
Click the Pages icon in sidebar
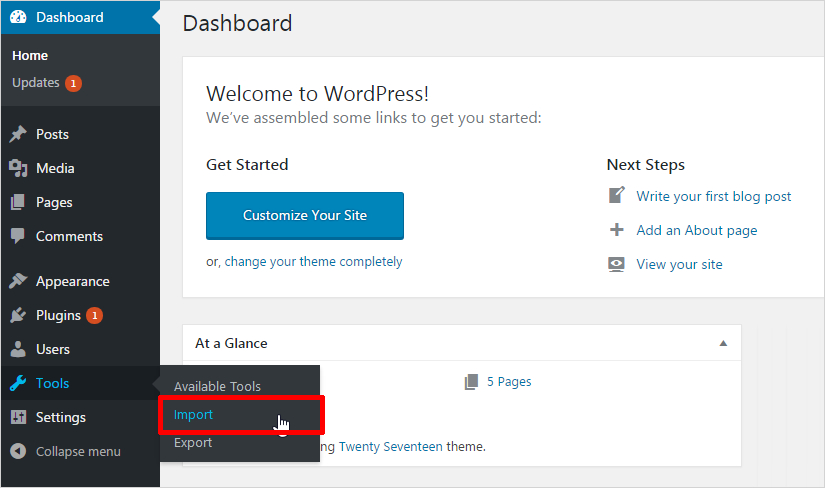tap(18, 202)
